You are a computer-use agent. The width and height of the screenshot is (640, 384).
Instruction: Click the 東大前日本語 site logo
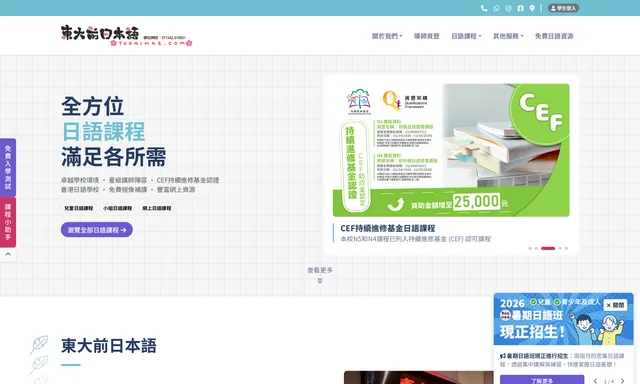(x=127, y=36)
